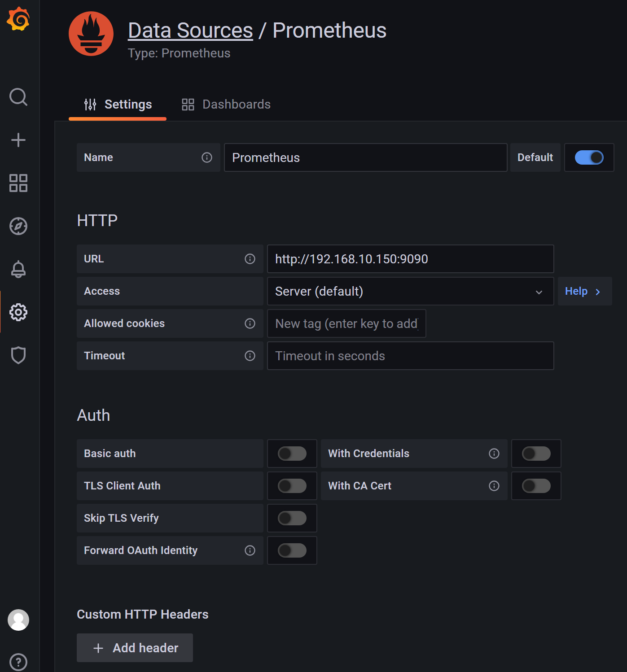The height and width of the screenshot is (672, 627).
Task: Enable the TLS Client Auth switch
Action: click(292, 486)
